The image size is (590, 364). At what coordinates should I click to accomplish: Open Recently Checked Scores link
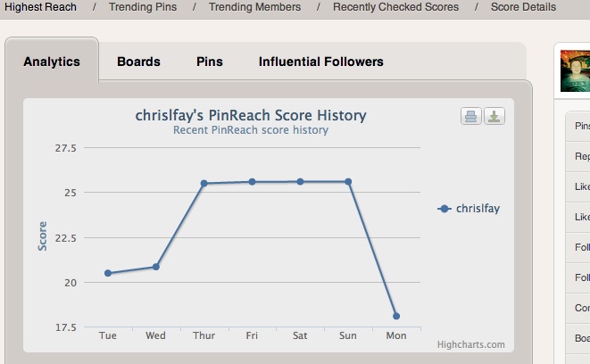point(395,7)
